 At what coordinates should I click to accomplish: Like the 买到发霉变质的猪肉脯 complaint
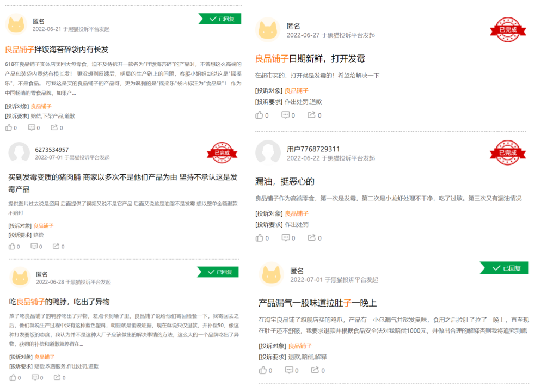tap(14, 247)
